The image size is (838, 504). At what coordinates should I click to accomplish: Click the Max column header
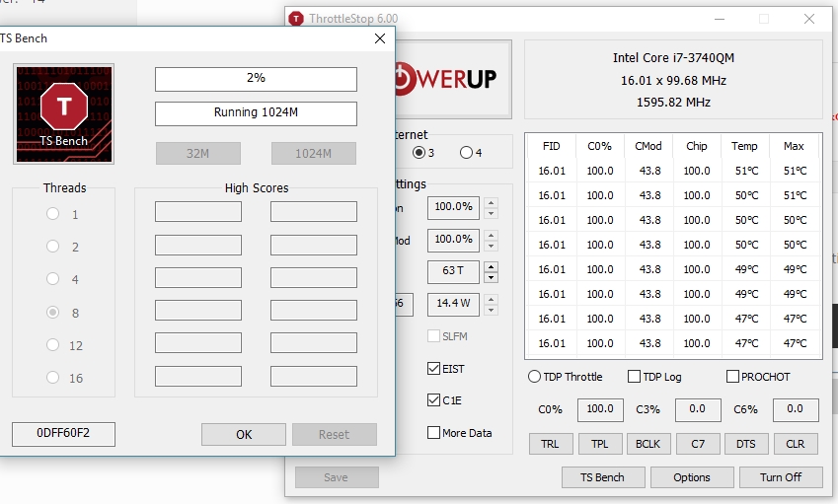pyautogui.click(x=794, y=146)
